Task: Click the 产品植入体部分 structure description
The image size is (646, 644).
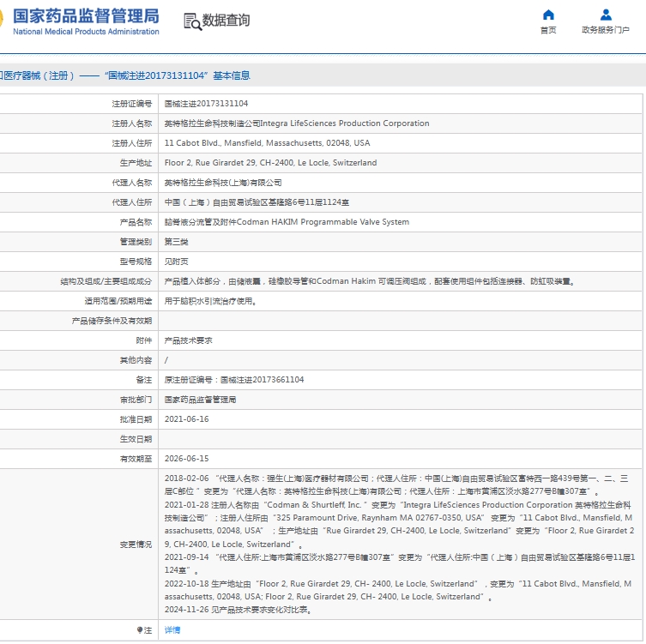Action: point(370,281)
